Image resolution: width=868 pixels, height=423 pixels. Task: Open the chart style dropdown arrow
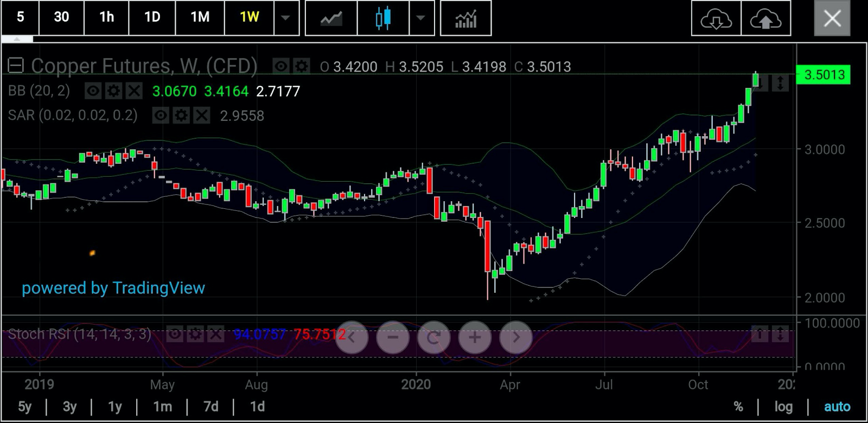click(x=421, y=18)
